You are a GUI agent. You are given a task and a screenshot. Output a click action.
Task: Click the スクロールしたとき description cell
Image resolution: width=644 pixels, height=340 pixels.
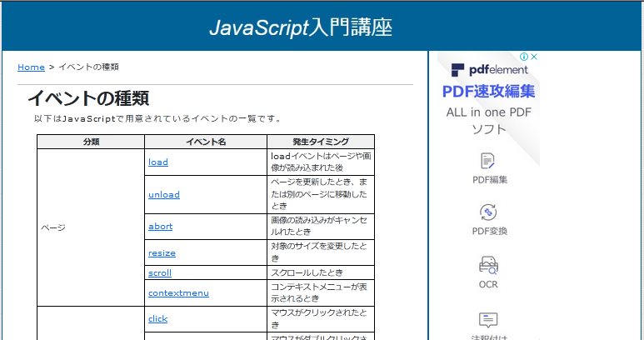pyautogui.click(x=321, y=272)
